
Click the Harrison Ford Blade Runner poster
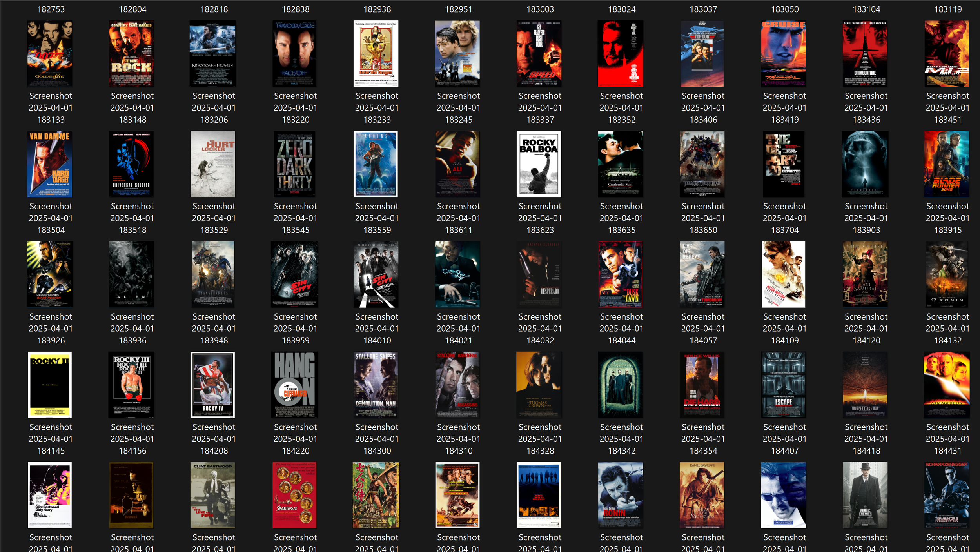click(x=50, y=274)
